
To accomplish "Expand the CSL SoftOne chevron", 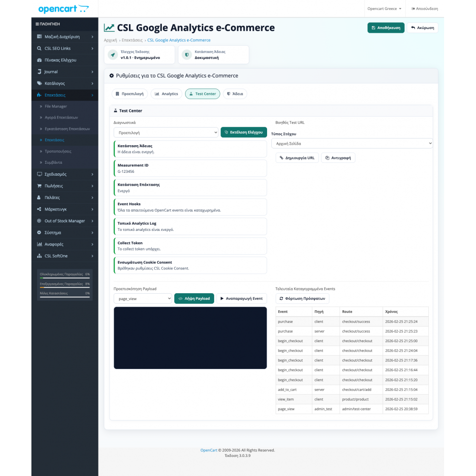I will pos(92,256).
